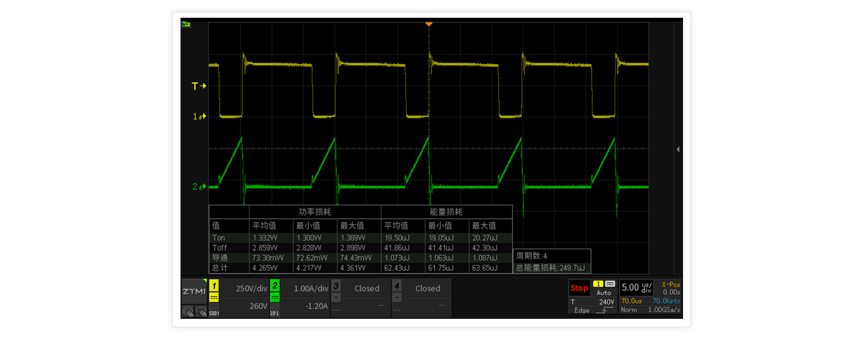Open the 250V/div vertical scale setting
Viewport: 868px width, 345px height.
251,288
